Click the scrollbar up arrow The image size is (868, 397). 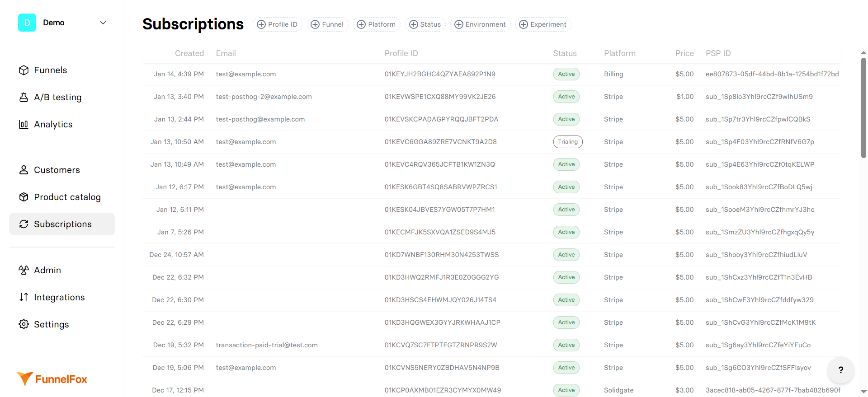pyautogui.click(x=863, y=52)
